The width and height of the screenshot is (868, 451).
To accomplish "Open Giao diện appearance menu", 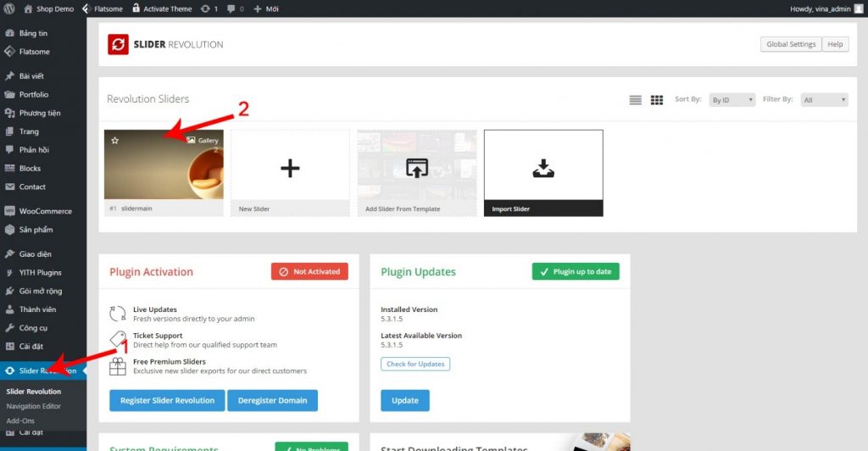I will pyautogui.click(x=35, y=254).
